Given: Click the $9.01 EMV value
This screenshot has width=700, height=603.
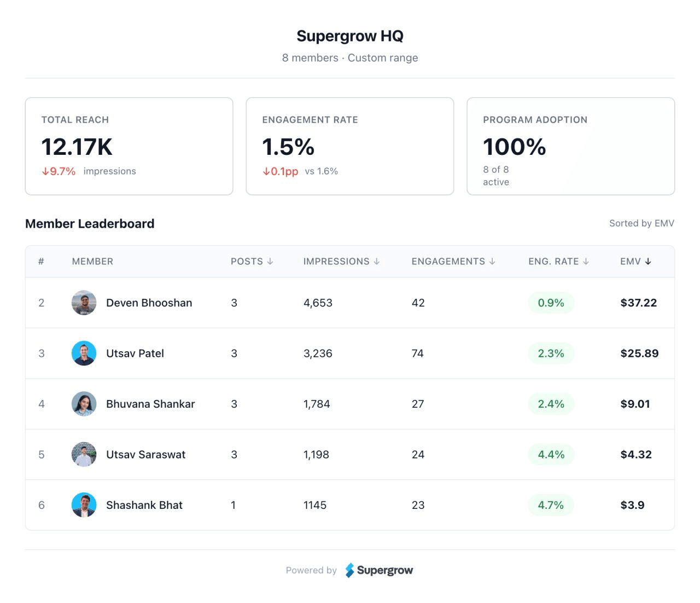Looking at the screenshot, I should coord(635,404).
